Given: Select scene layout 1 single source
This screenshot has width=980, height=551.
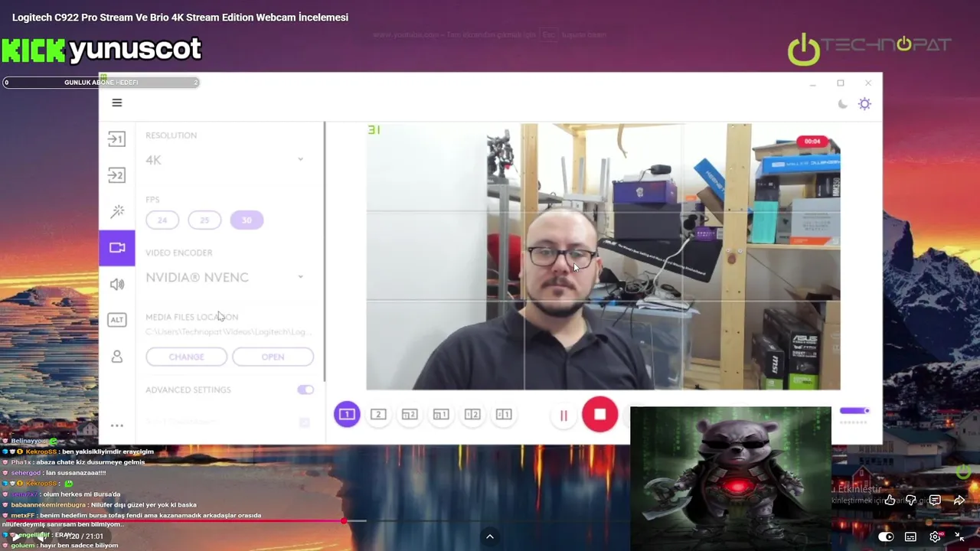Looking at the screenshot, I should [x=347, y=414].
